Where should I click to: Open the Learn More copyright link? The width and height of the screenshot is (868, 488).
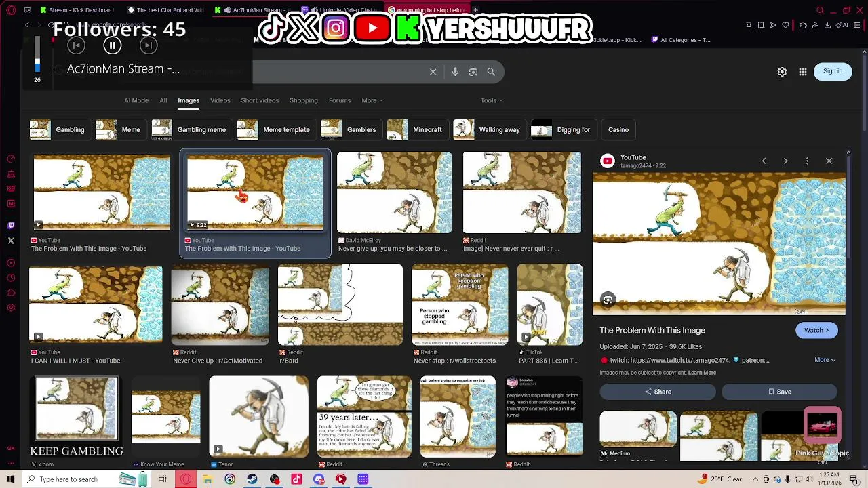[702, 373]
